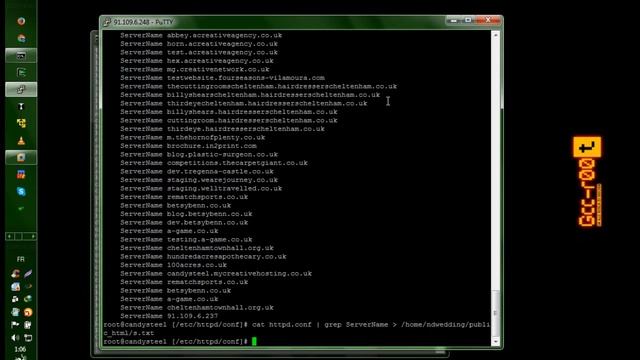Click thirdeye.hairdresserscheltenham.co.uk line
640x360 pixels.
point(222,129)
